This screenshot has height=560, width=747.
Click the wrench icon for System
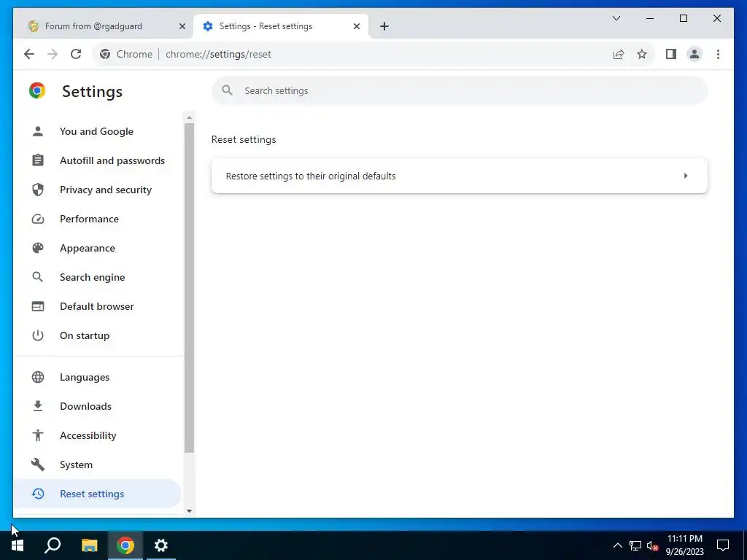(x=38, y=464)
